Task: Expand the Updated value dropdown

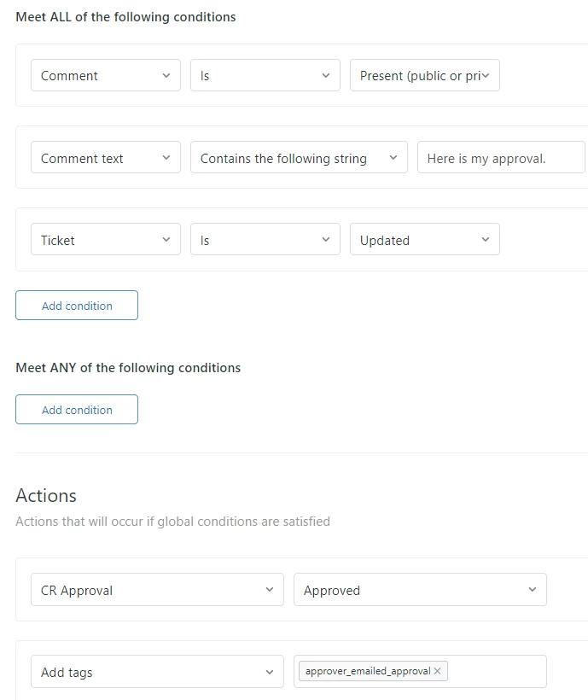Action: click(424, 240)
